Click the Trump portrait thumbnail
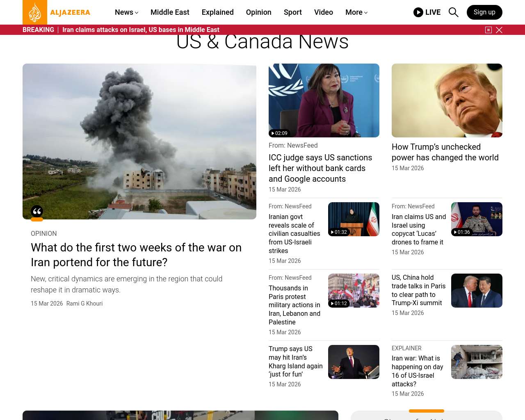The width and height of the screenshot is (525, 420). [447, 100]
